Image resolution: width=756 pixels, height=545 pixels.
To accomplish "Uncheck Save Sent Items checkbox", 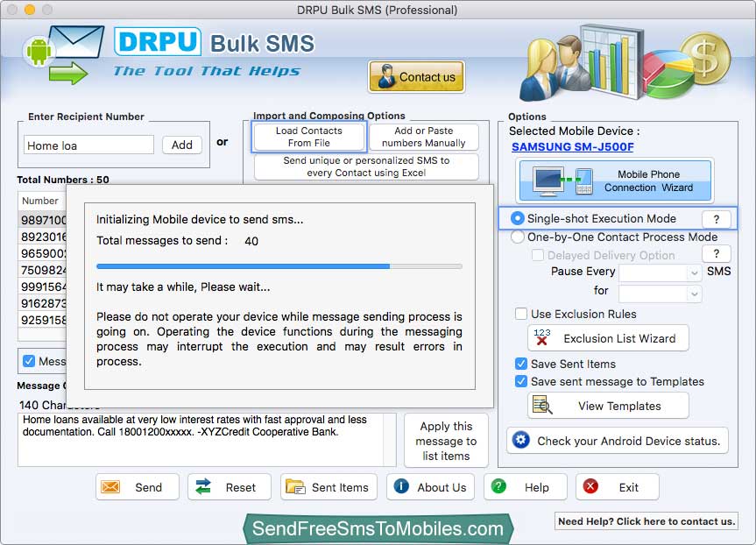I will pos(521,364).
